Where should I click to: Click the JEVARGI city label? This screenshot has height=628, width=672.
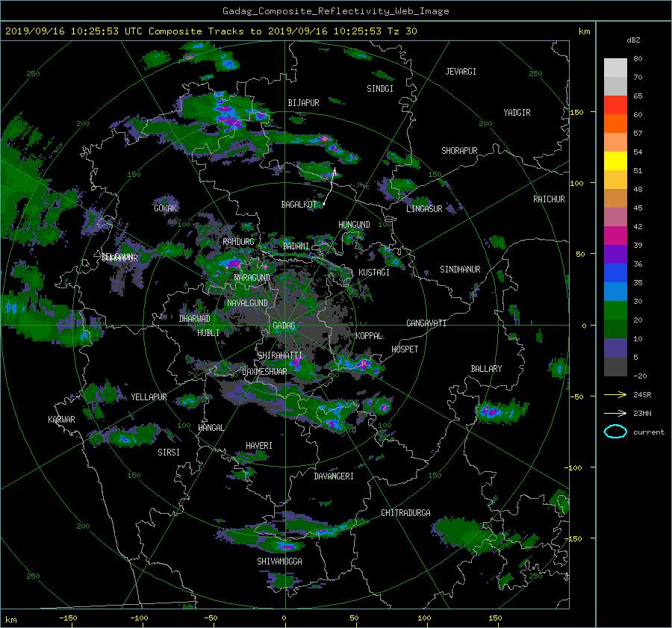point(461,72)
